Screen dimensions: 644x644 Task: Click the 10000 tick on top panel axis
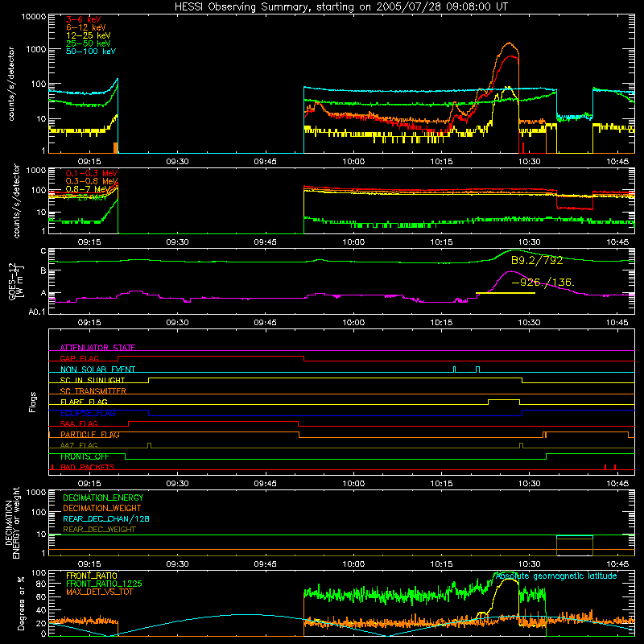(34, 16)
